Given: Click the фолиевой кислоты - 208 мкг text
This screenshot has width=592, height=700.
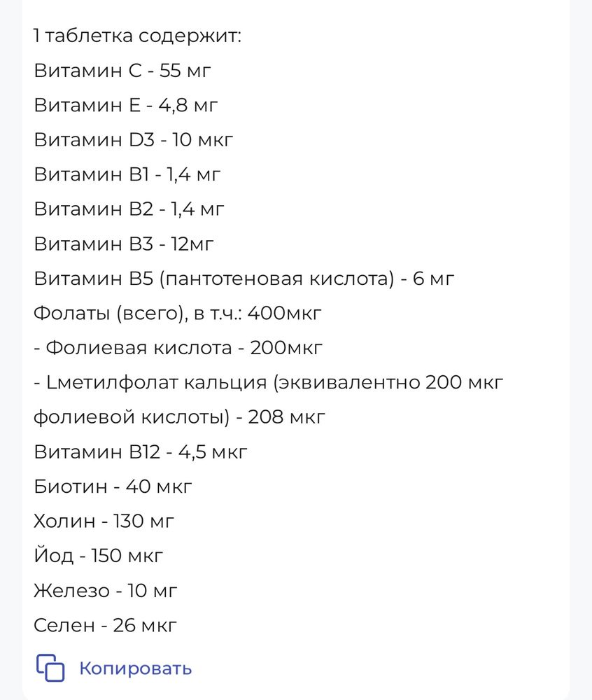Looking at the screenshot, I should [178, 416].
